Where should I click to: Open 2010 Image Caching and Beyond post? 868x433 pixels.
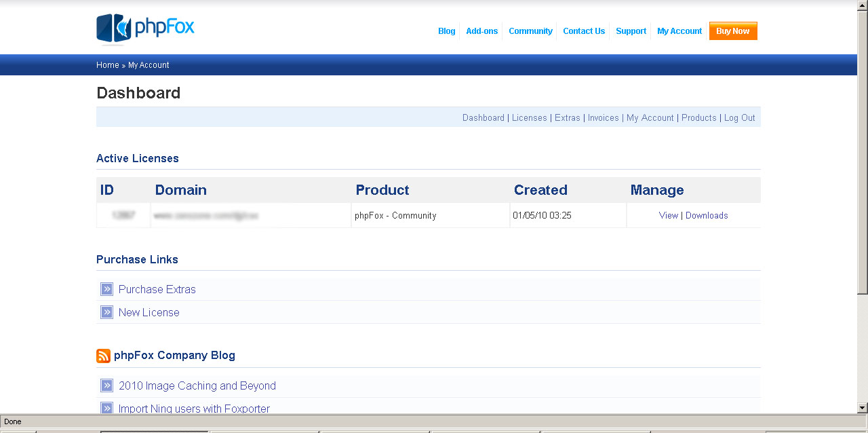point(197,385)
